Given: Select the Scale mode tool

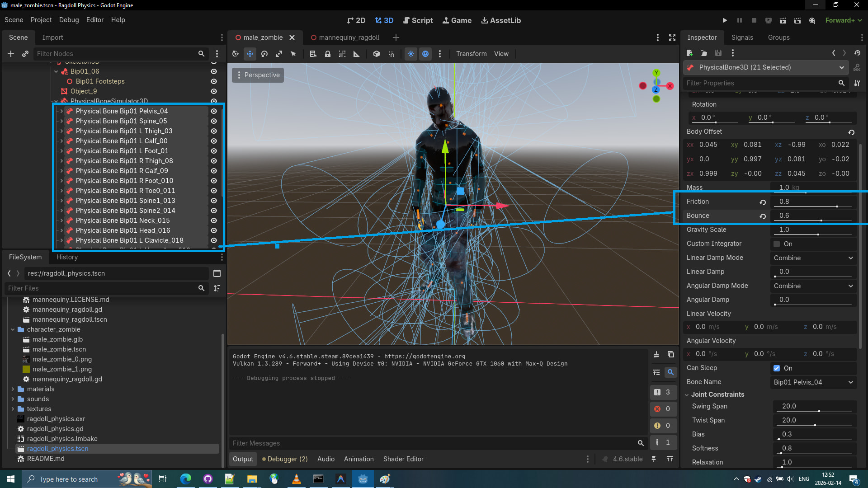Looking at the screenshot, I should [x=279, y=54].
